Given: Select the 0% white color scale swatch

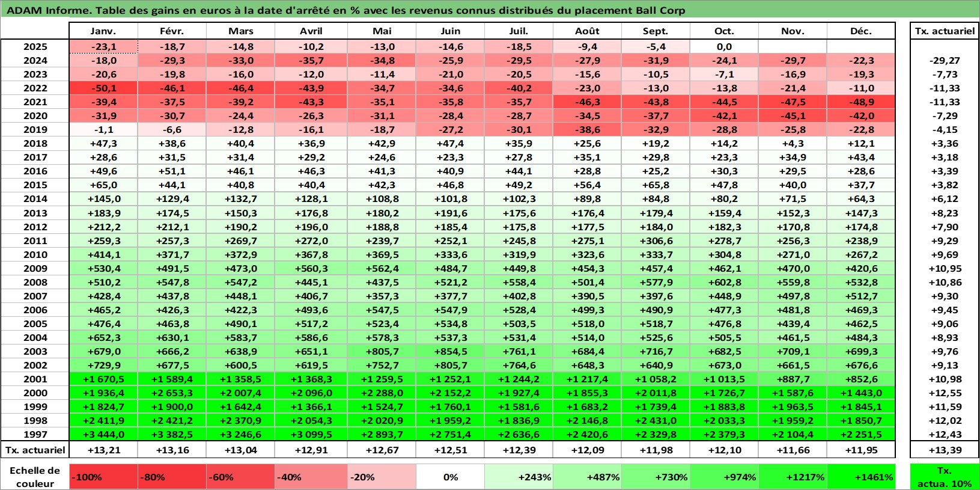Looking at the screenshot, I should click(451, 477).
